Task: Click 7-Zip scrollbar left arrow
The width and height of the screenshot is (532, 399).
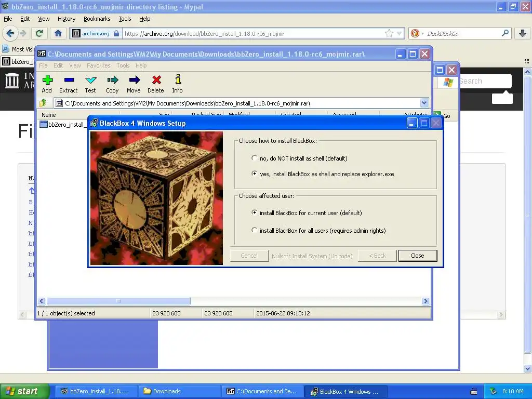Action: (42, 301)
